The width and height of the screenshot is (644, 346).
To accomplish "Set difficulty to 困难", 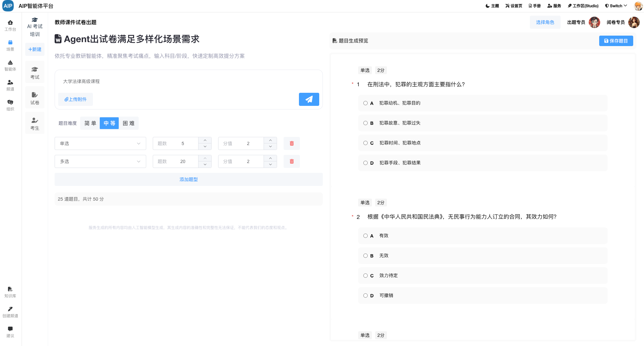I will [x=129, y=123].
